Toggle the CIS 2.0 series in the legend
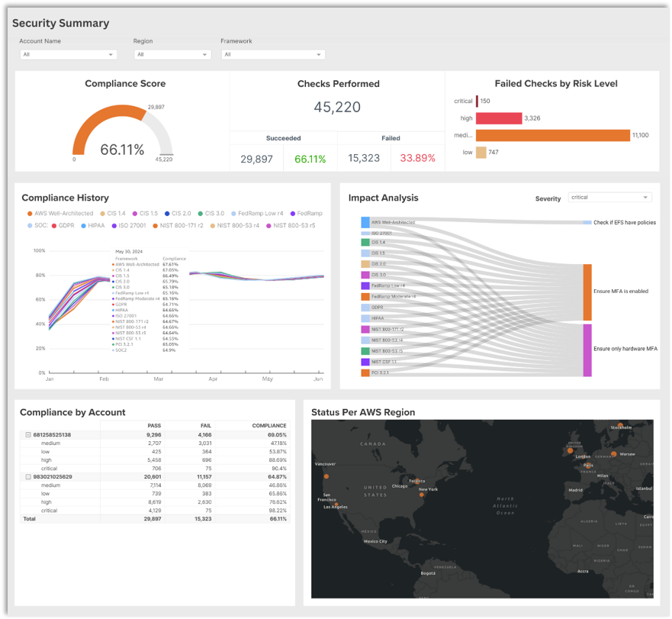 (169, 213)
